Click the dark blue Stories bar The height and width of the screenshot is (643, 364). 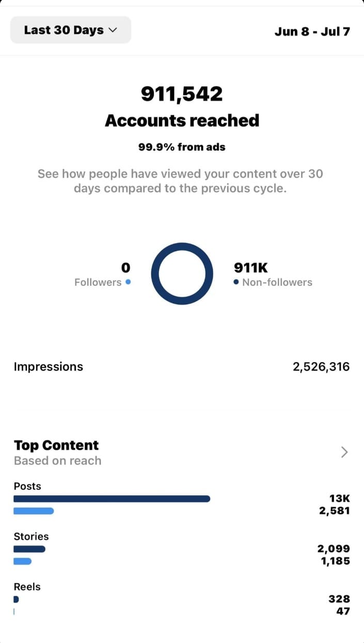[x=29, y=549]
